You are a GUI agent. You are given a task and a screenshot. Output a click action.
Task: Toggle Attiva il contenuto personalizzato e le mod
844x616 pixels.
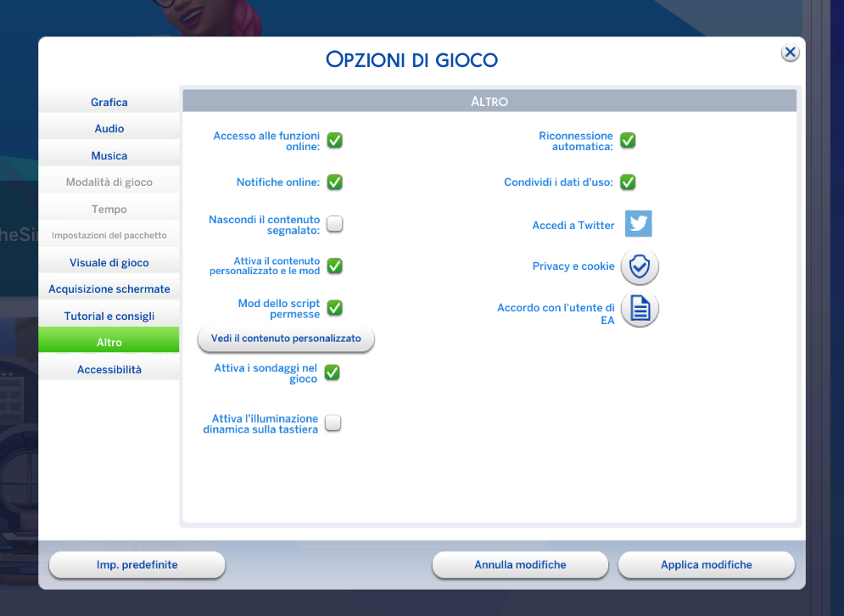pyautogui.click(x=335, y=266)
